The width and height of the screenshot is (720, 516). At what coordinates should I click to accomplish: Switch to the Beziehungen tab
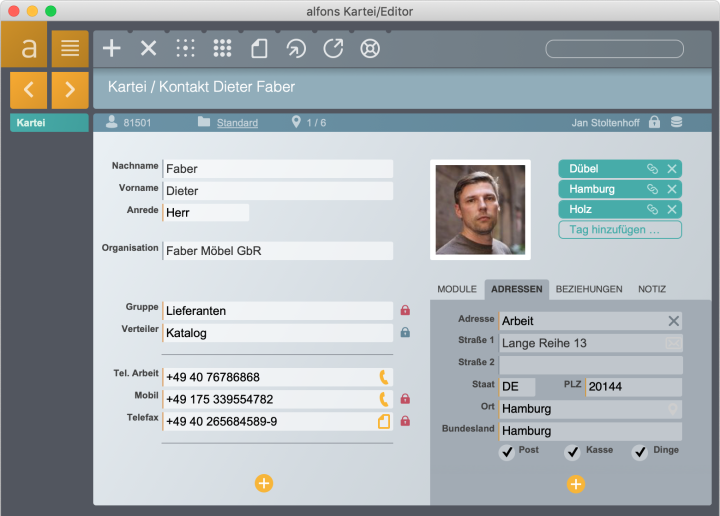[x=589, y=289]
